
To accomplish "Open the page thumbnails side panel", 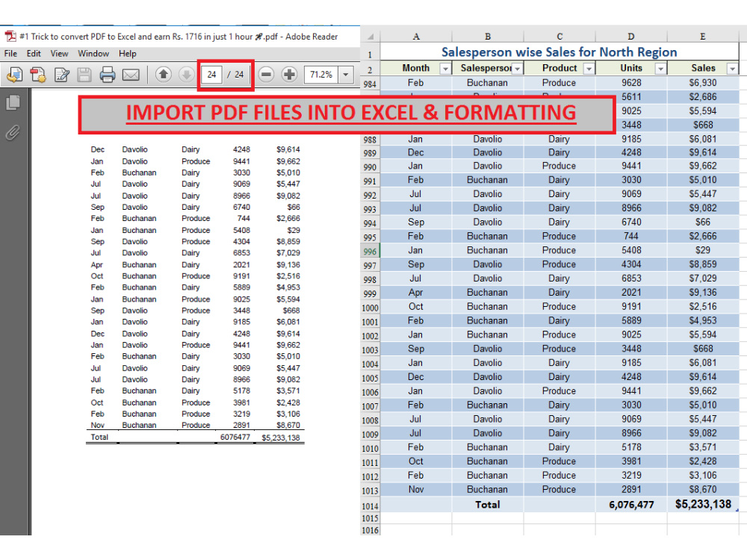I will point(13,102).
